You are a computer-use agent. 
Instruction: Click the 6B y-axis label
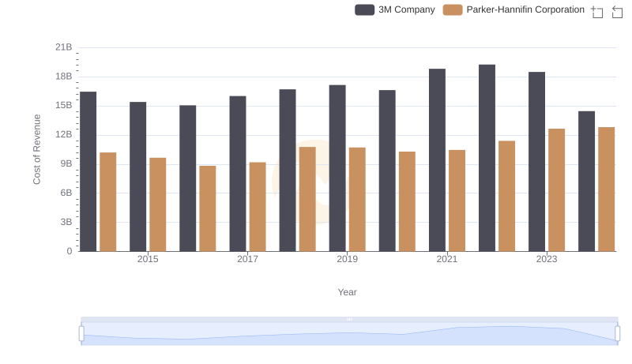(x=66, y=193)
